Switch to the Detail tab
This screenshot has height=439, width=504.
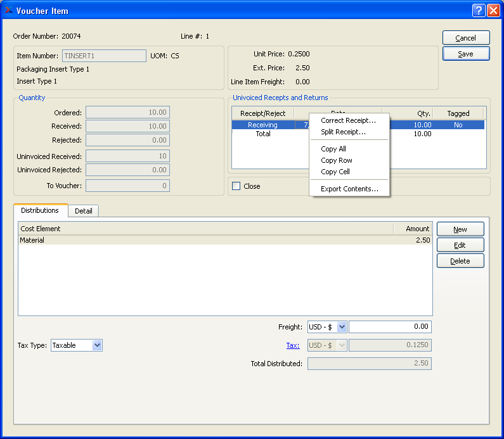pyautogui.click(x=84, y=211)
